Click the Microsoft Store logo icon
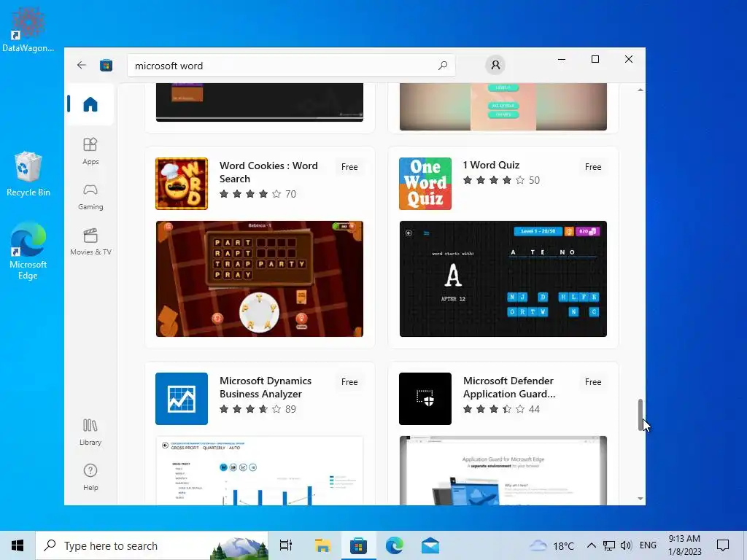Viewport: 747px width, 560px height. click(x=106, y=65)
